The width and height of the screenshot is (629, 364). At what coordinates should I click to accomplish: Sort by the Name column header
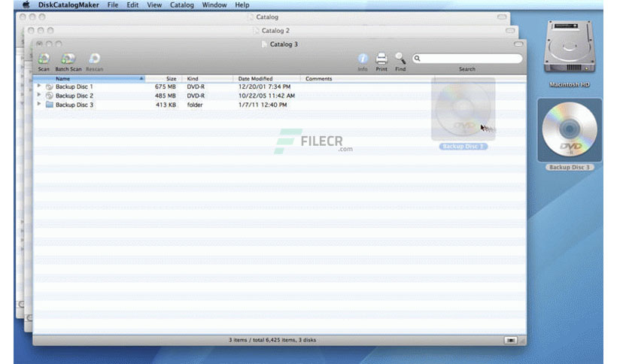(x=89, y=78)
